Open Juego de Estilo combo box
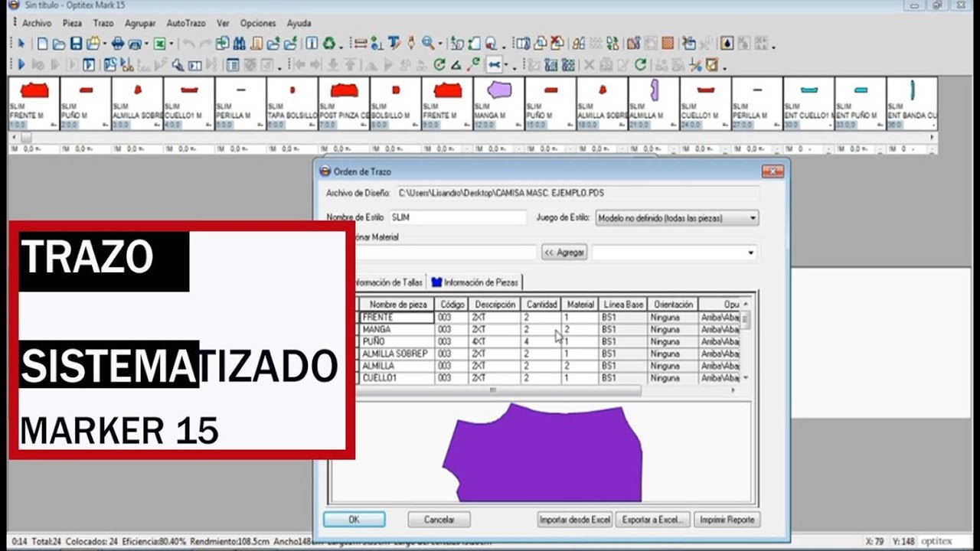 [677, 218]
